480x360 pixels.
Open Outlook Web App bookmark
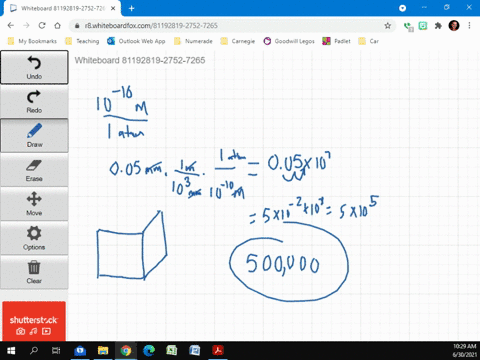pyautogui.click(x=136, y=41)
